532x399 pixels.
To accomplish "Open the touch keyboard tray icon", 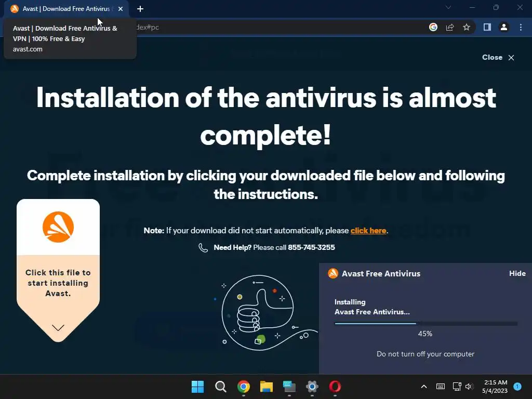I will pos(441,387).
